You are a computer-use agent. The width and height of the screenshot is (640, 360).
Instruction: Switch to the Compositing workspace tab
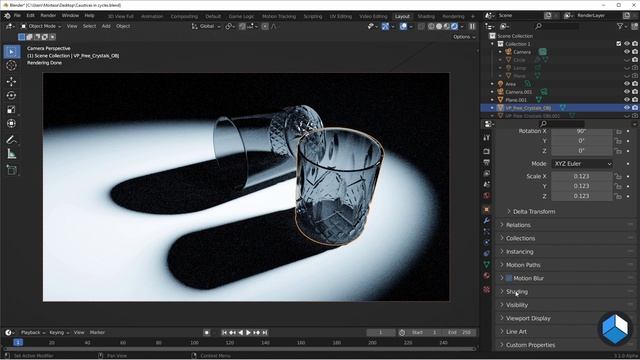184,16
